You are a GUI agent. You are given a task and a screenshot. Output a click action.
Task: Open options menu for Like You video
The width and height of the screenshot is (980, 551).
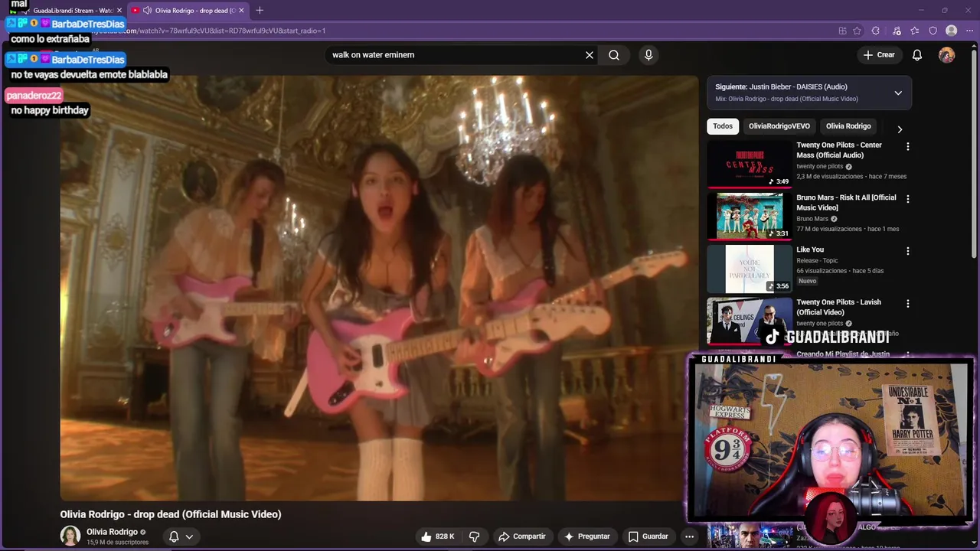point(908,251)
